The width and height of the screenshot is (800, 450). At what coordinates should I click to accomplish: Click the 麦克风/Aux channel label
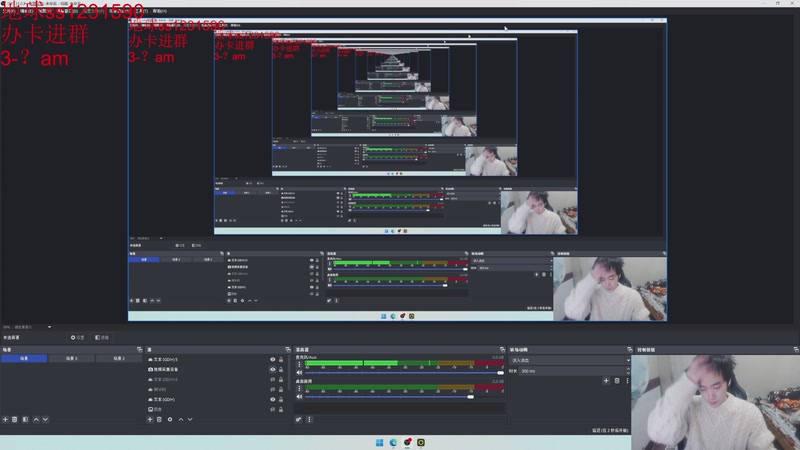(307, 357)
